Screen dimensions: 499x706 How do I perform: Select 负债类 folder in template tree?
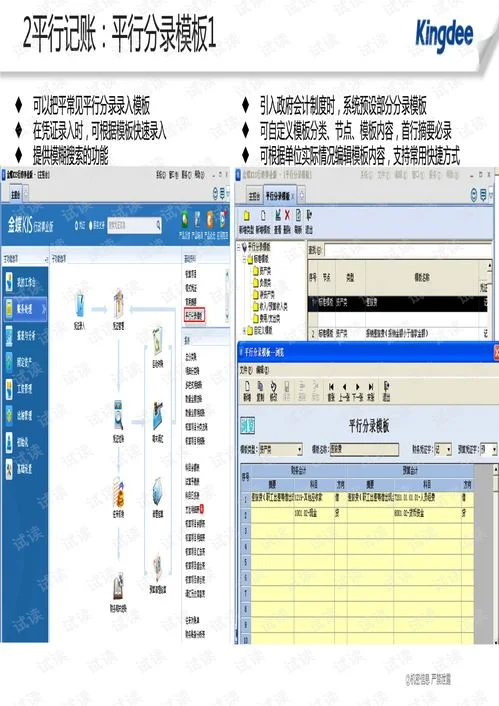pos(262,283)
